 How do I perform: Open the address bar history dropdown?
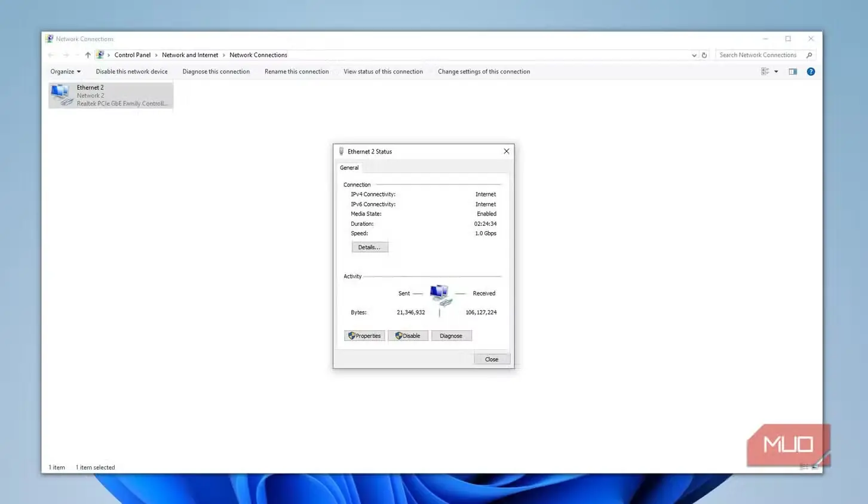pos(694,55)
